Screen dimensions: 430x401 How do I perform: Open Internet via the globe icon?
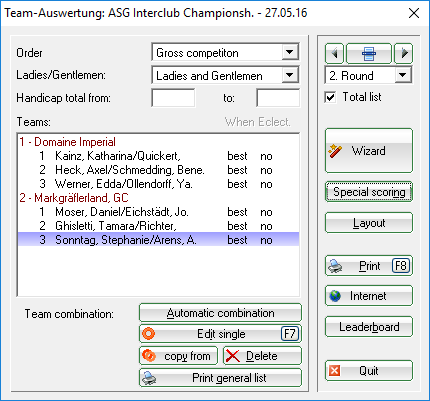click(335, 296)
